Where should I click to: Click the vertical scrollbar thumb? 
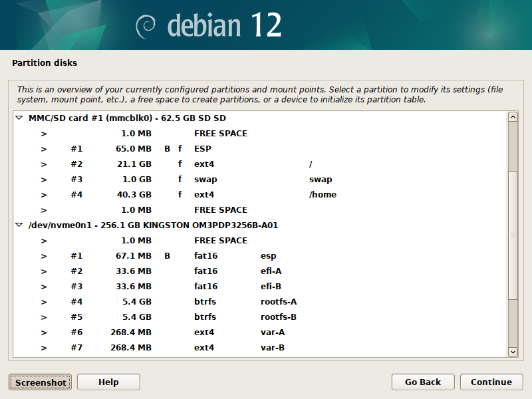tap(513, 235)
